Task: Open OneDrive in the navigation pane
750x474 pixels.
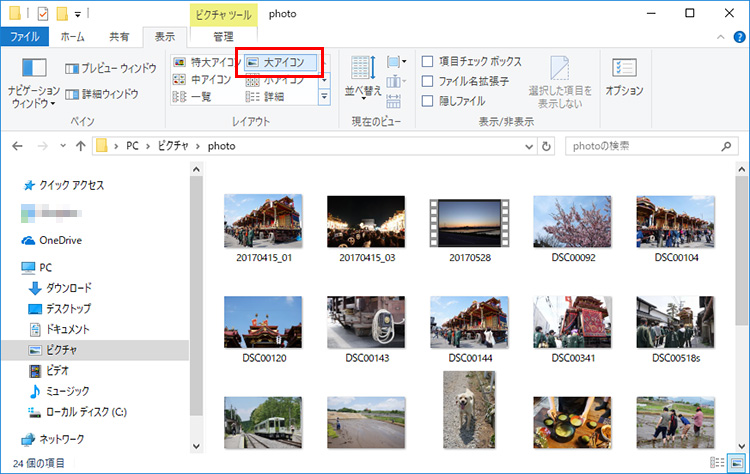Action: (60, 240)
